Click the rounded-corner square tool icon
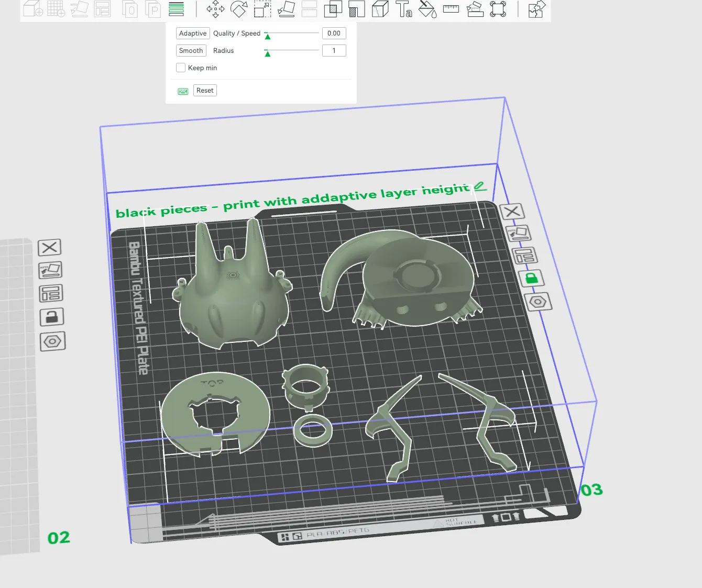The image size is (702, 588). tap(498, 9)
